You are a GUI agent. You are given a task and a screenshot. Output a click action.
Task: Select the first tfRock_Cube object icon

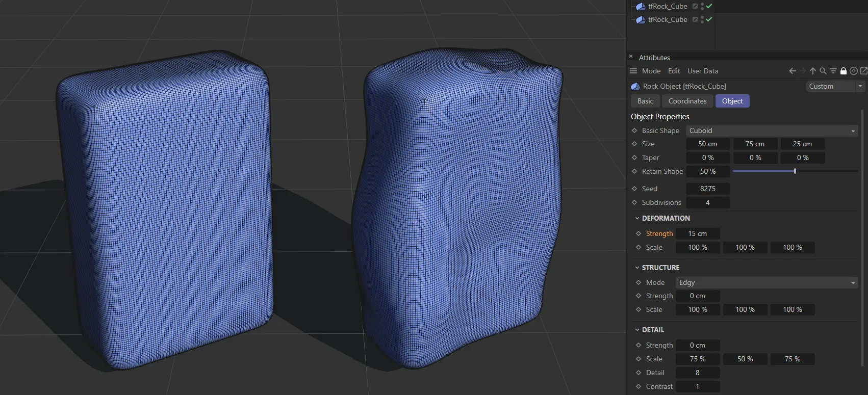(641, 7)
